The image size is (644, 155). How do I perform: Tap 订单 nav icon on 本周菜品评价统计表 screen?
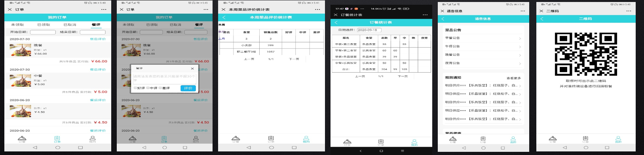(271, 139)
